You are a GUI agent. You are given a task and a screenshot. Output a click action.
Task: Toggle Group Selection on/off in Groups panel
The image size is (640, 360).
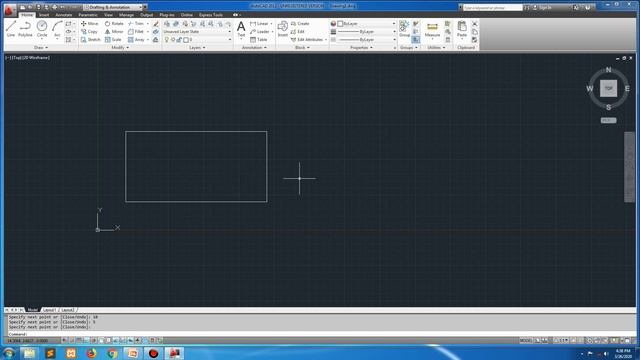click(416, 40)
